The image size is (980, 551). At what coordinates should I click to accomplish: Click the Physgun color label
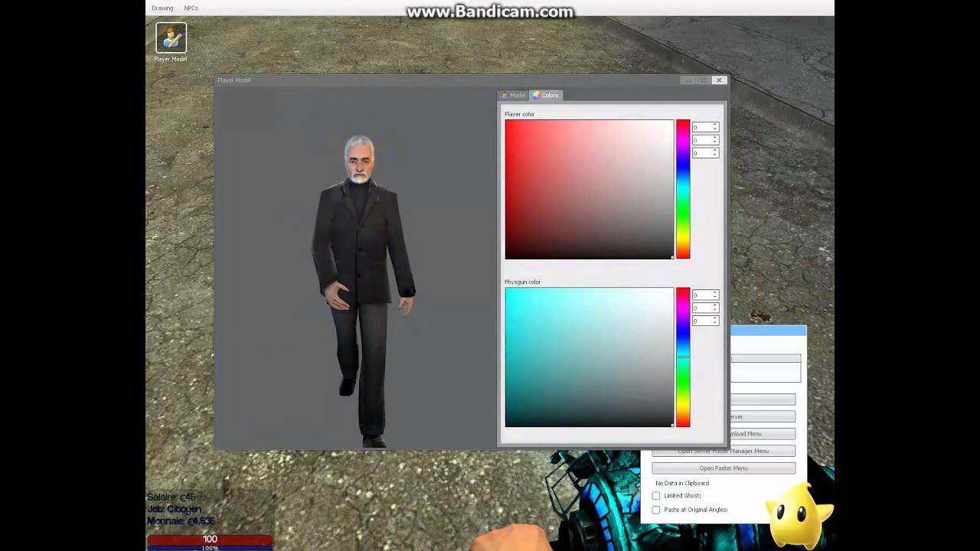coord(522,282)
